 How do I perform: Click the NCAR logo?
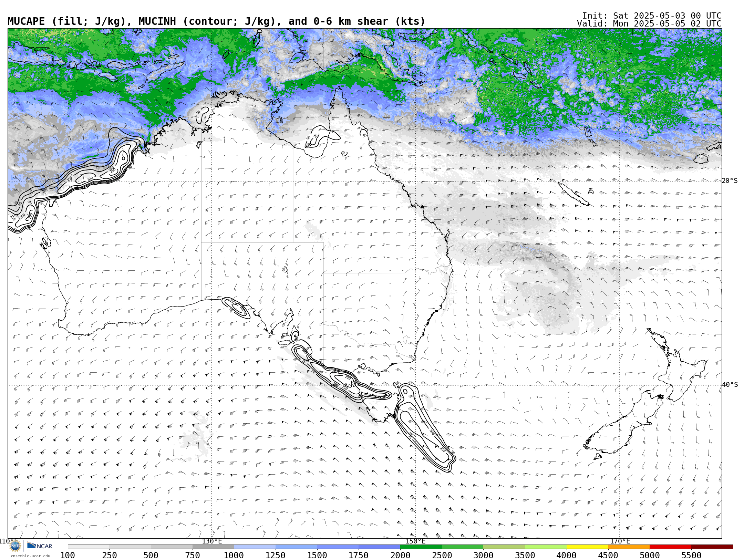tap(40, 546)
